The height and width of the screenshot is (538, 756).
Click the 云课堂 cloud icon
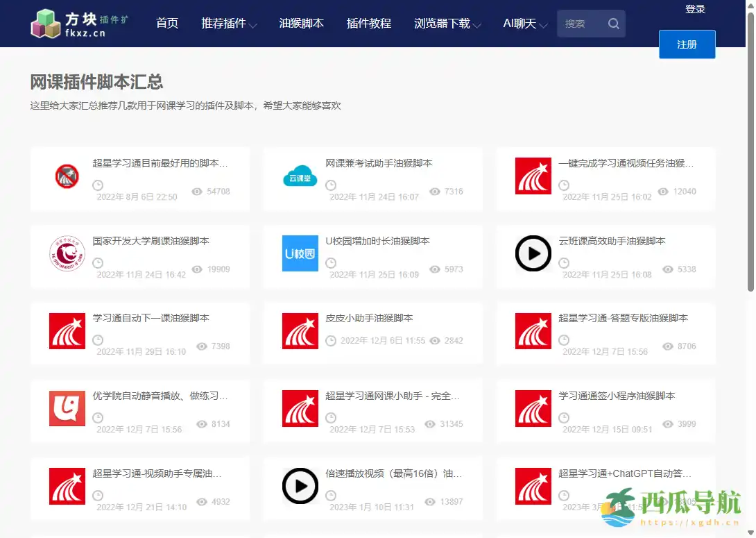pos(300,176)
